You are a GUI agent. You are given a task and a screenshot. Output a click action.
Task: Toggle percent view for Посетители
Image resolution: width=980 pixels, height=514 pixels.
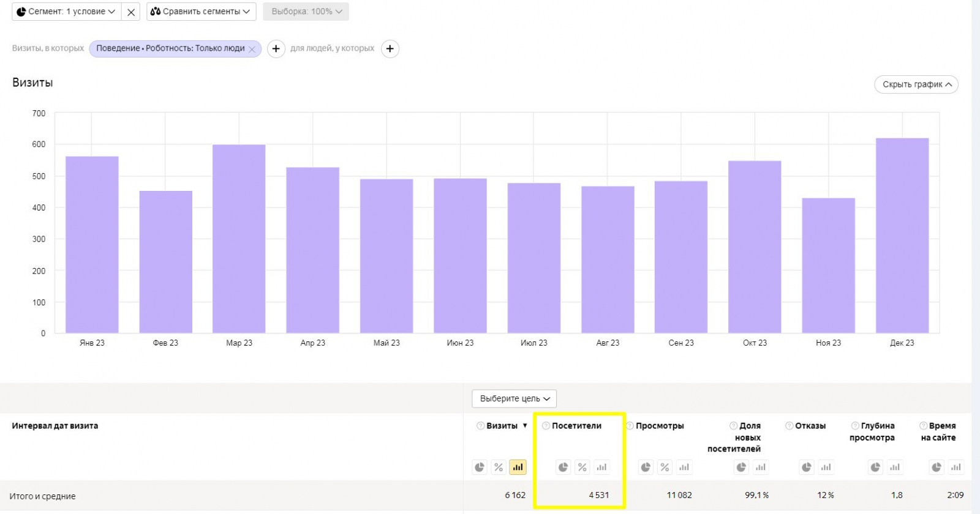tap(582, 467)
